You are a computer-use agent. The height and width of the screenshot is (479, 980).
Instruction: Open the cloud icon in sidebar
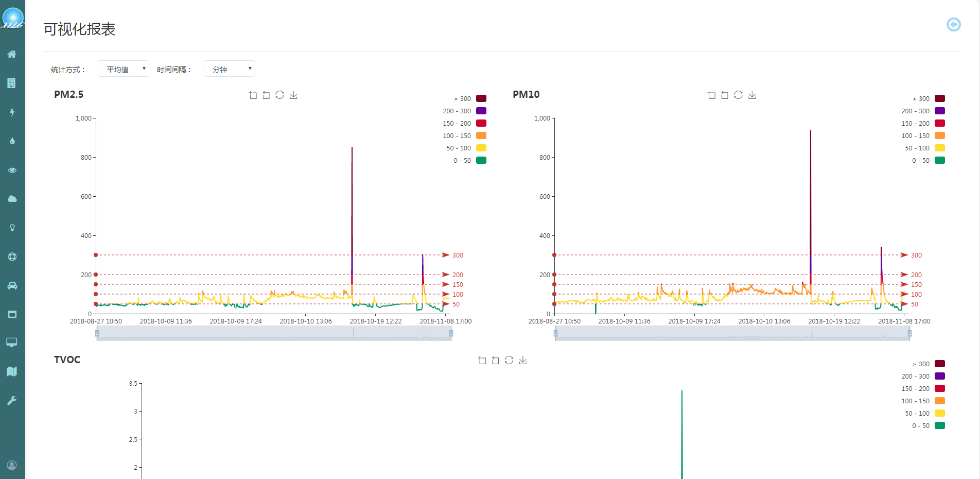pyautogui.click(x=12, y=199)
